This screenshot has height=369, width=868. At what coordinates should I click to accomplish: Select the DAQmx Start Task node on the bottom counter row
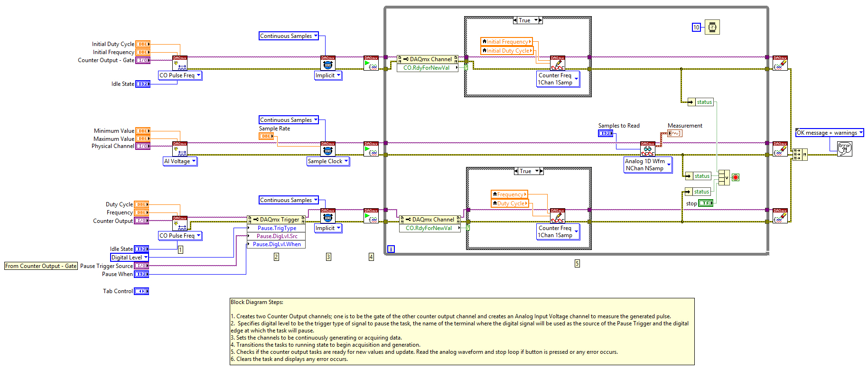[x=371, y=216]
